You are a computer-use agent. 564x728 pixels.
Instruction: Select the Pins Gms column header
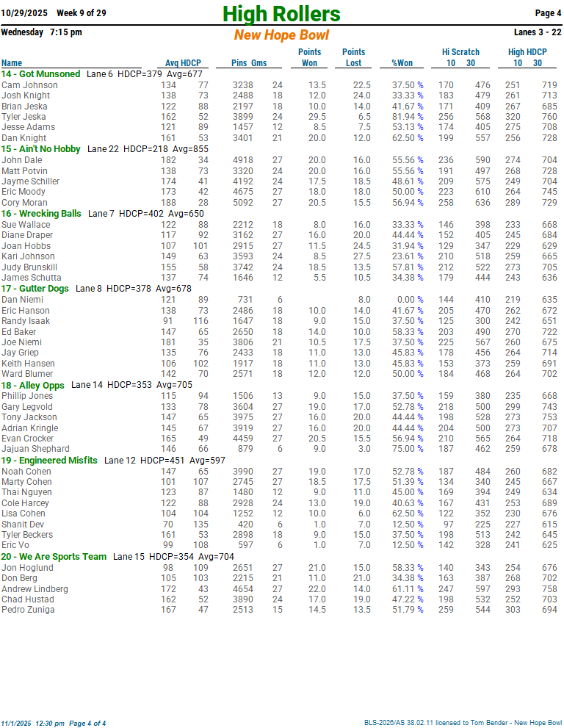[x=249, y=63]
